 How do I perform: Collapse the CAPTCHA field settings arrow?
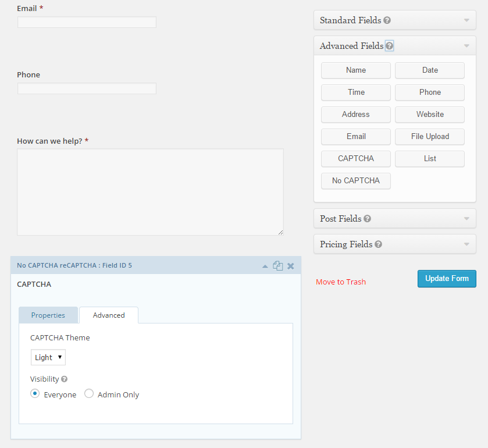point(265,266)
